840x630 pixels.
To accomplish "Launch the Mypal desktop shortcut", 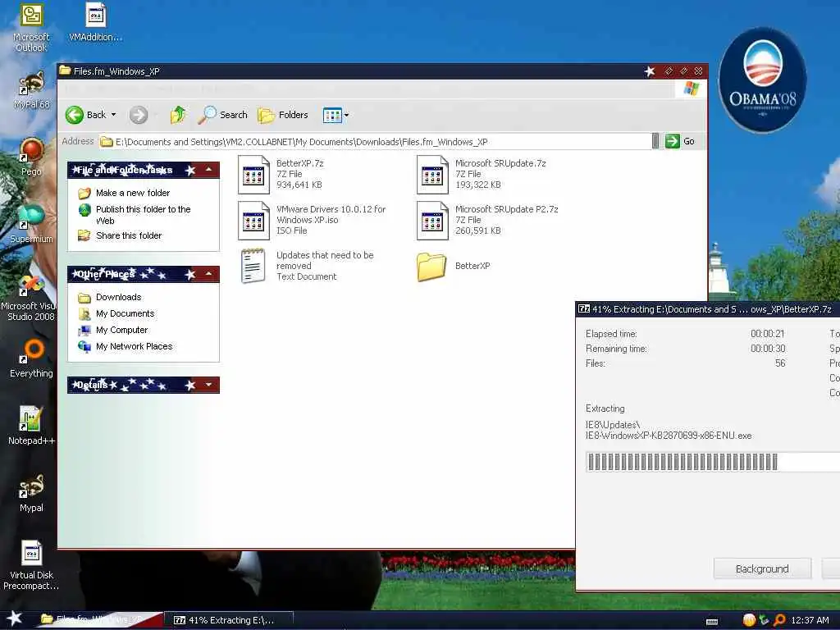I will pyautogui.click(x=31, y=493).
